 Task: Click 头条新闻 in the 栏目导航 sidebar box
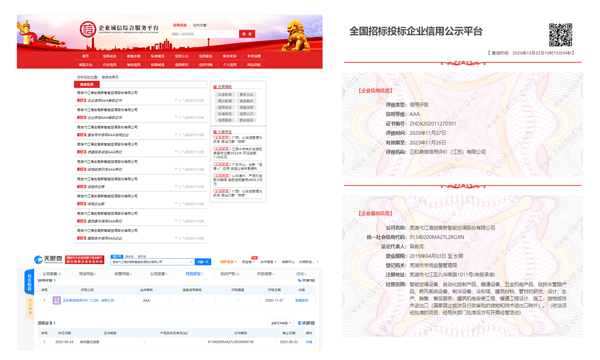[225, 94]
